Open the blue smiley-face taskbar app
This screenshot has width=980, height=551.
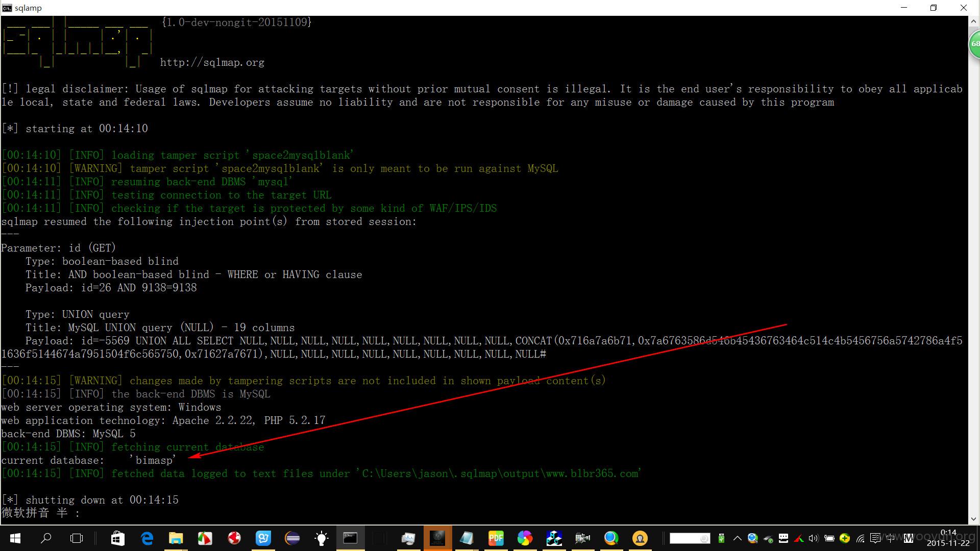pyautogui.click(x=263, y=538)
